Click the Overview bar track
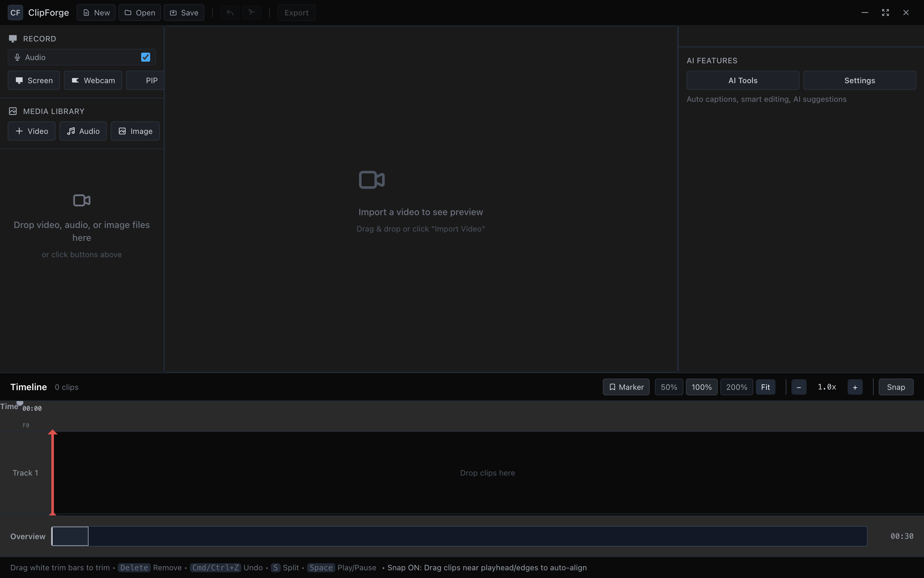This screenshot has height=578, width=924. point(459,536)
